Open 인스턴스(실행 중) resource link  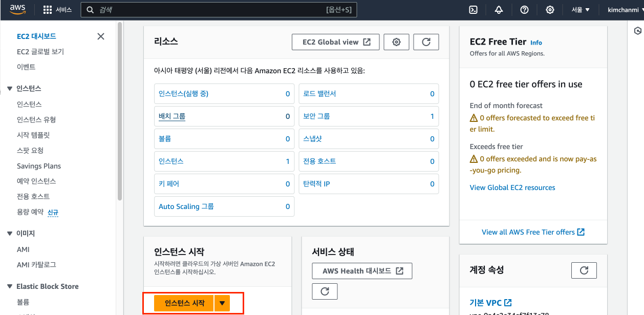pos(183,94)
